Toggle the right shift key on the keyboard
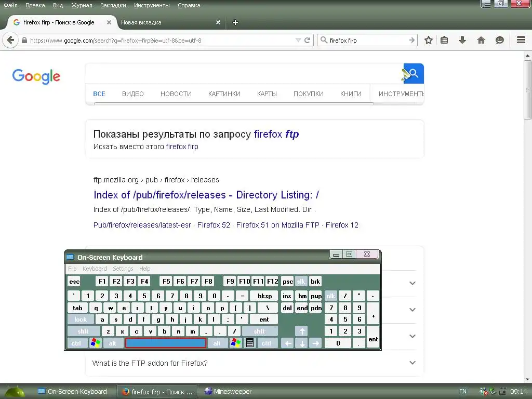This screenshot has height=399, width=532. [x=260, y=331]
